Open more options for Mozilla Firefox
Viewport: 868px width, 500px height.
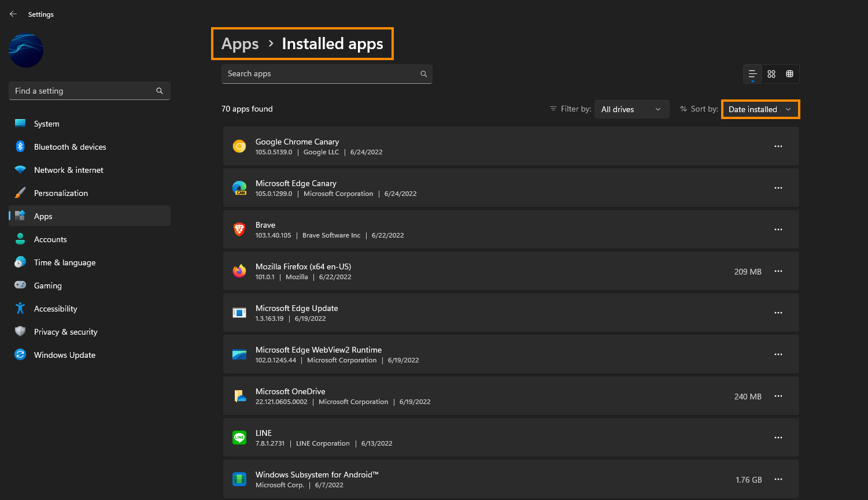(778, 271)
